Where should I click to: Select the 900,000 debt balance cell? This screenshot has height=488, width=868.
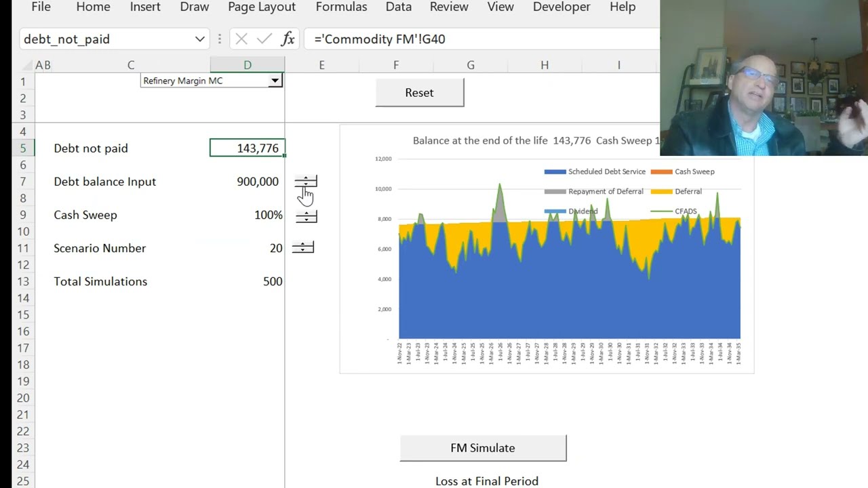(x=248, y=182)
